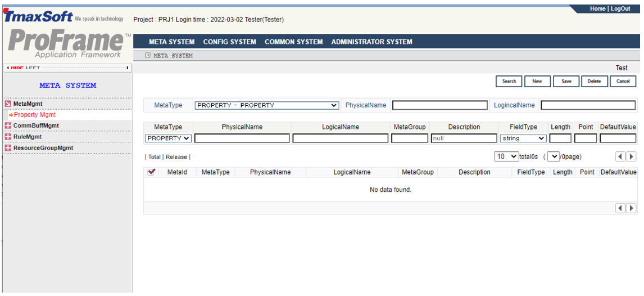The height and width of the screenshot is (296, 644).
Task: Collapse MetaMgmt tree using its red icon
Action: [x=8, y=104]
